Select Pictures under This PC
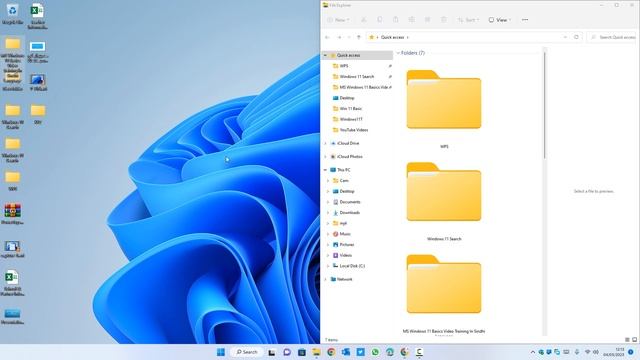This screenshot has width=640, height=360. pyautogui.click(x=347, y=244)
